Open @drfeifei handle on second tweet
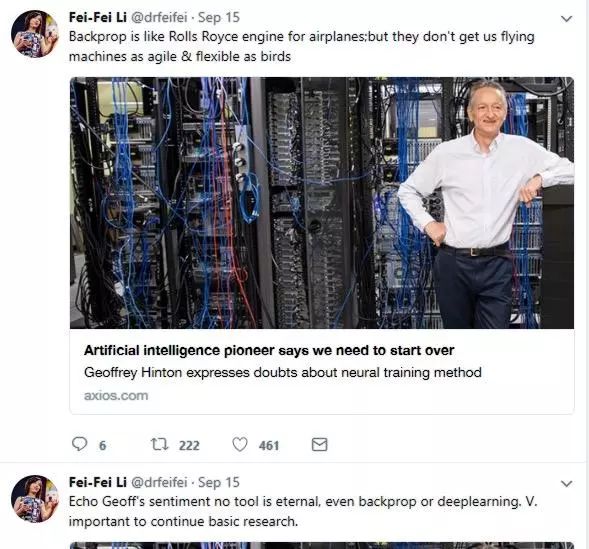The width and height of the screenshot is (589, 549). pos(159,483)
